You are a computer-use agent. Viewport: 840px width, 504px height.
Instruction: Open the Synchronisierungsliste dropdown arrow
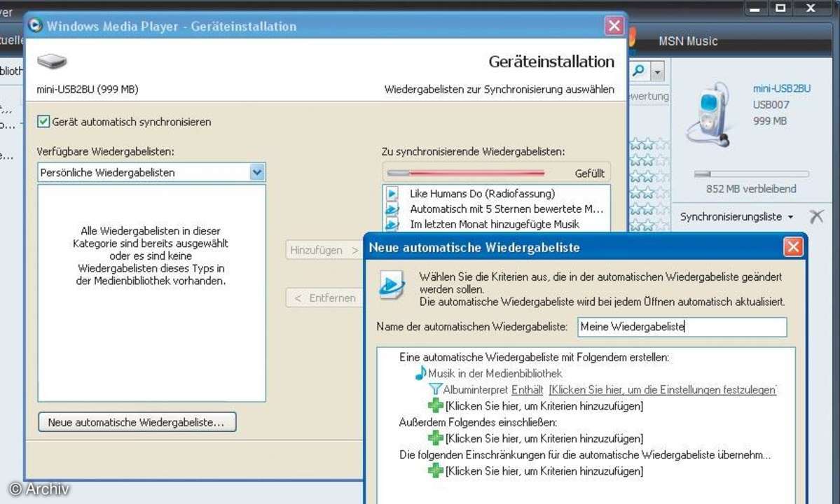[791, 217]
